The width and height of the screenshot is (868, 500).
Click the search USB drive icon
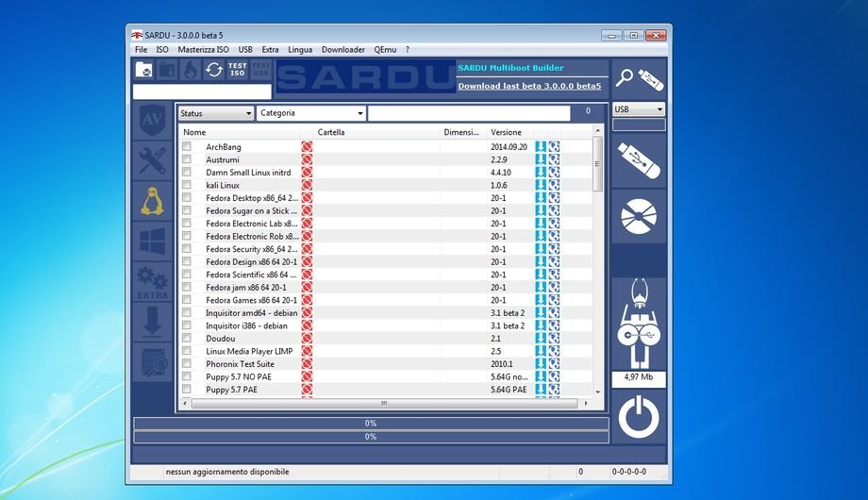(x=639, y=76)
